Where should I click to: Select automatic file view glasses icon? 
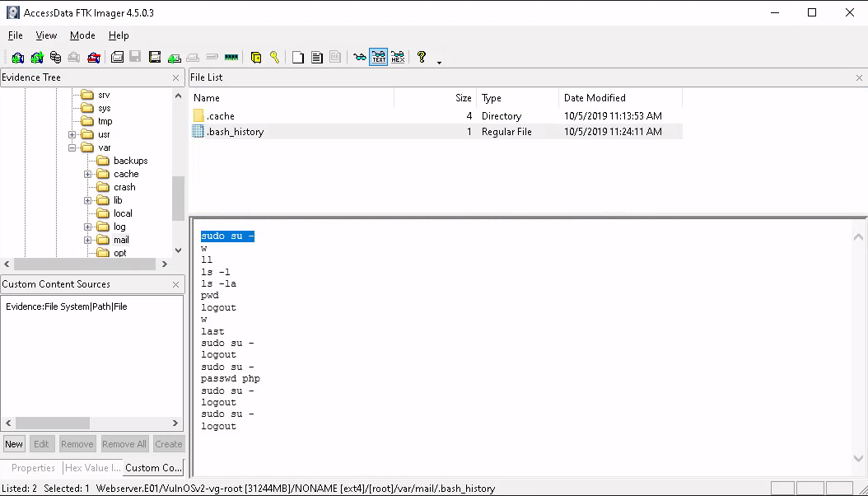coord(360,57)
